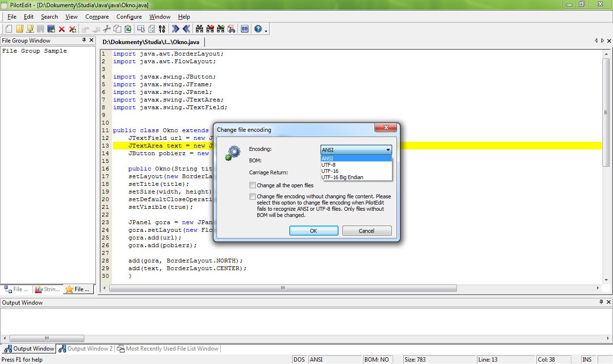
Task: Click the indent right double-chevron icon
Action: [x=176, y=29]
